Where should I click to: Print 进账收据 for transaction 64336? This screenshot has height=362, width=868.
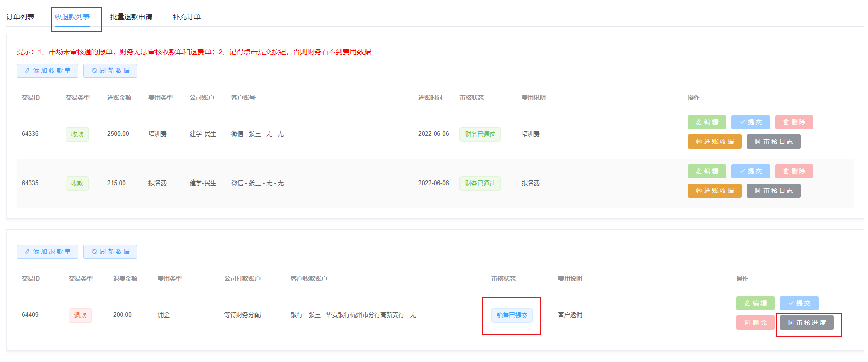(x=714, y=142)
